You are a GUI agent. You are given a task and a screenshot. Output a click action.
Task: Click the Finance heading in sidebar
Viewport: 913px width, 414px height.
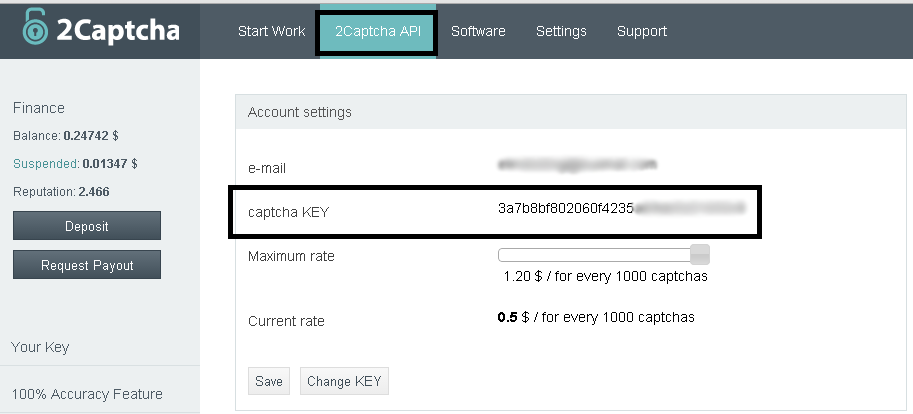(x=38, y=108)
